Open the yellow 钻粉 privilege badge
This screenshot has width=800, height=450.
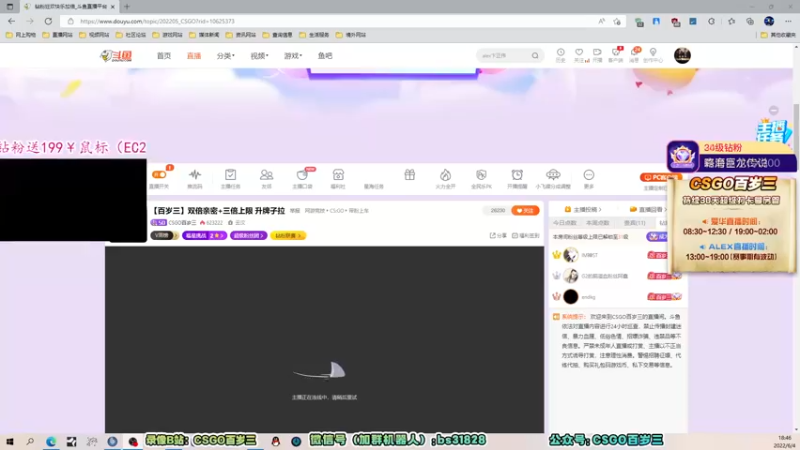tap(288, 235)
